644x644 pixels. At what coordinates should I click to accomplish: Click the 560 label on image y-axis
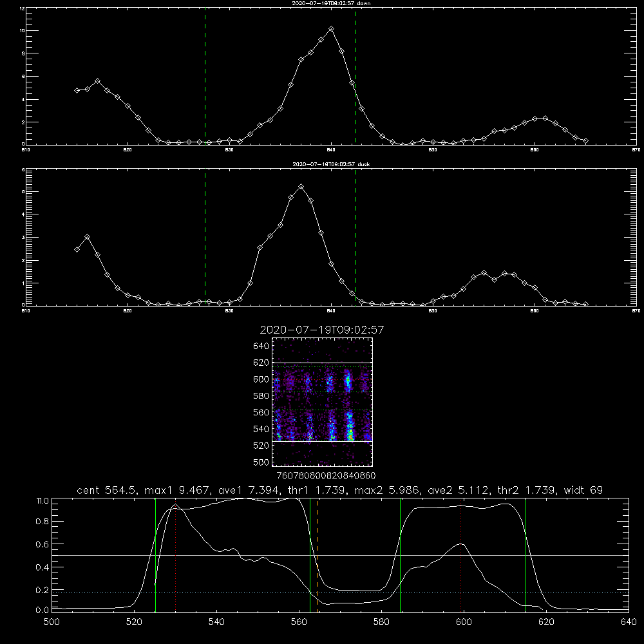[261, 412]
